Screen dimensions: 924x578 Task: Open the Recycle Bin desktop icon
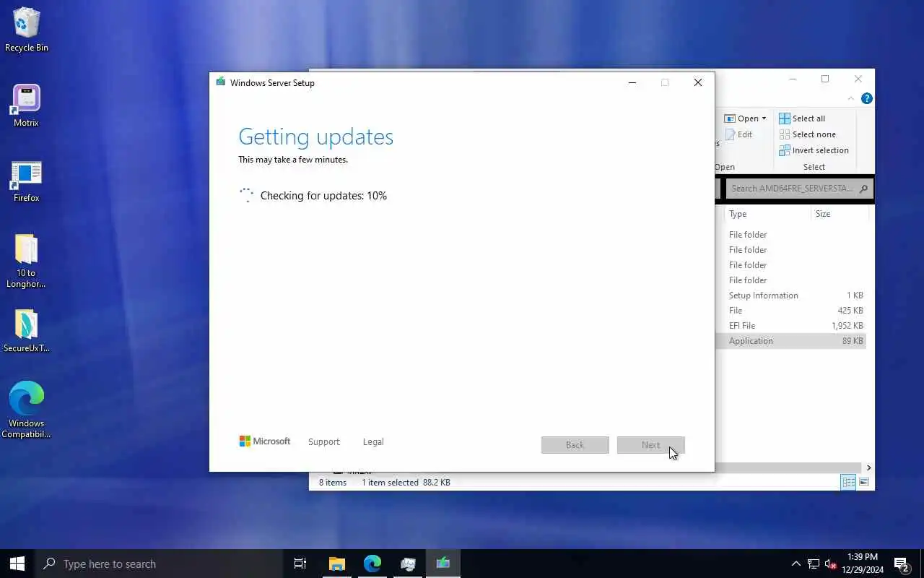(27, 30)
